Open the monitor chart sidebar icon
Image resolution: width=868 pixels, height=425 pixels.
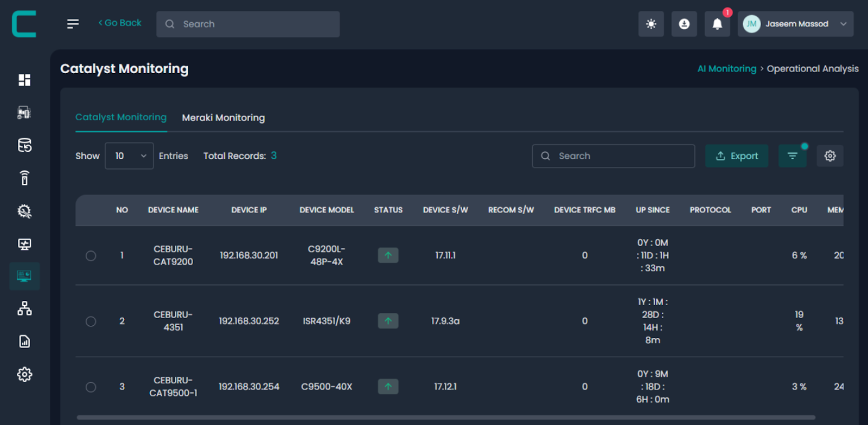(x=24, y=244)
